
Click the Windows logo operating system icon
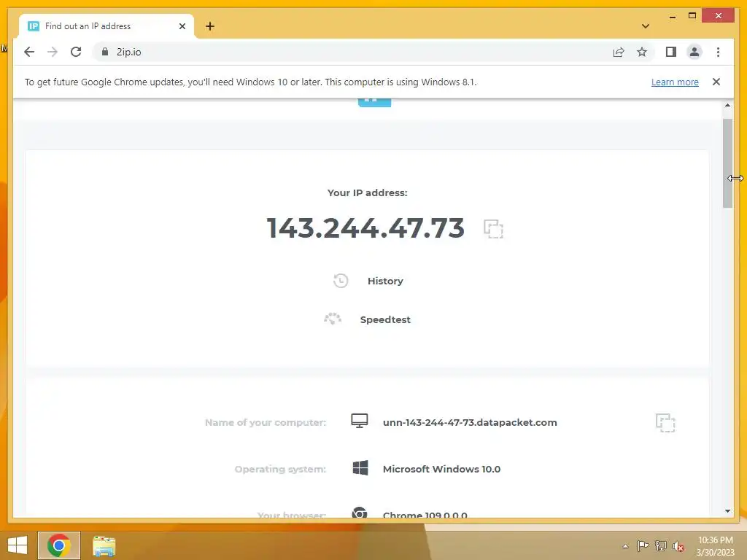coord(360,468)
